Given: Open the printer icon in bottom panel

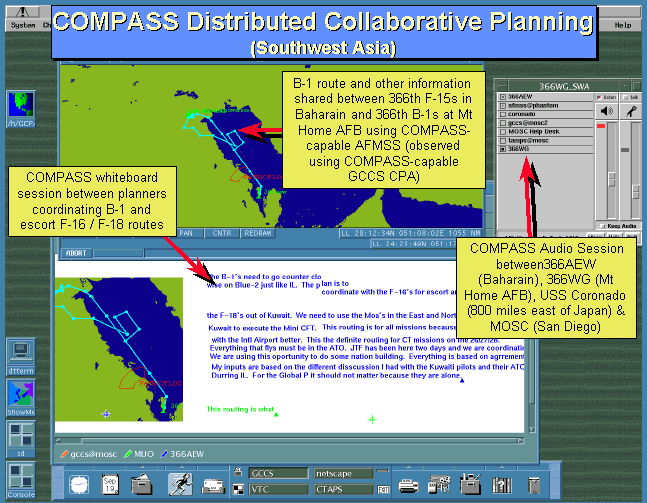Looking at the screenshot, I should click(x=409, y=485).
